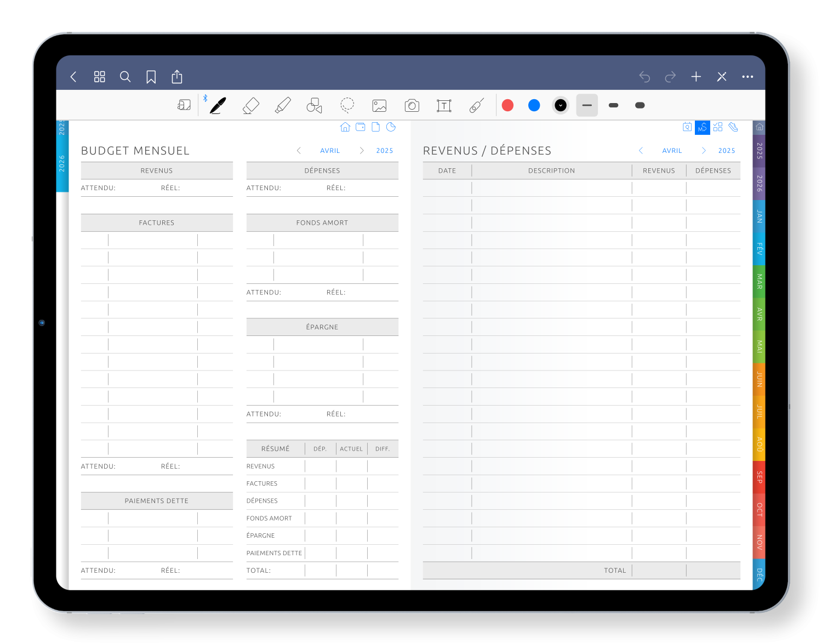The width and height of the screenshot is (822, 644).
Task: Open the checklist grid icon on right page
Action: (x=718, y=127)
